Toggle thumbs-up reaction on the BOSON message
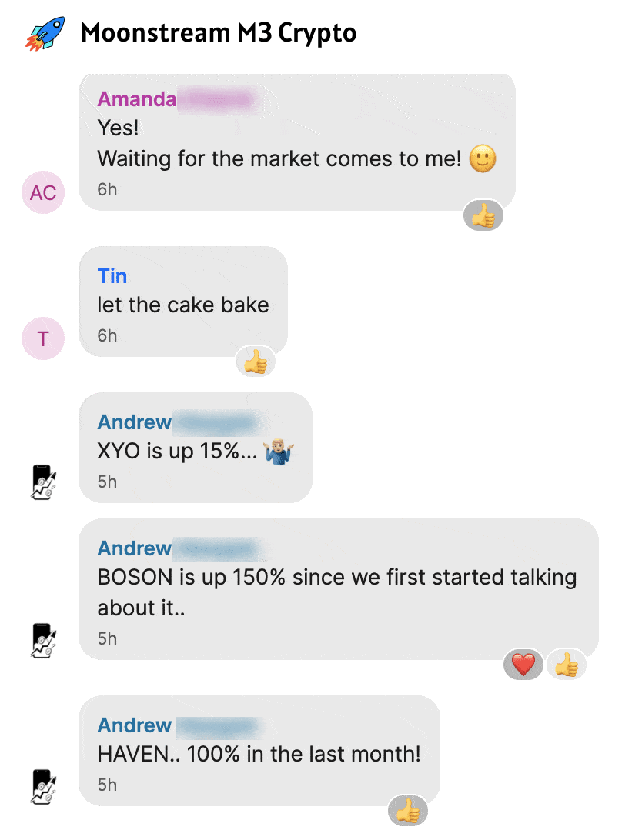 point(567,665)
